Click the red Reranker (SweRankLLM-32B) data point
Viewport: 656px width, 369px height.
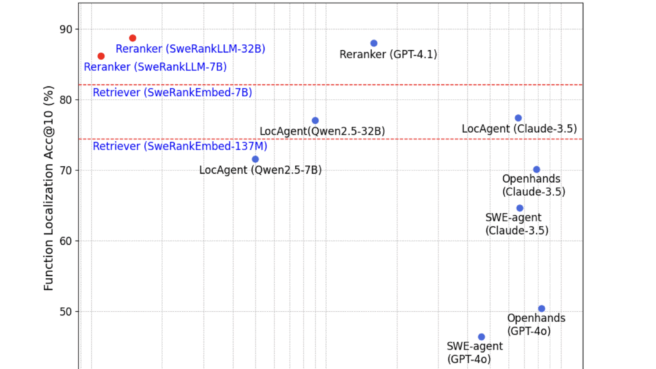tap(133, 38)
